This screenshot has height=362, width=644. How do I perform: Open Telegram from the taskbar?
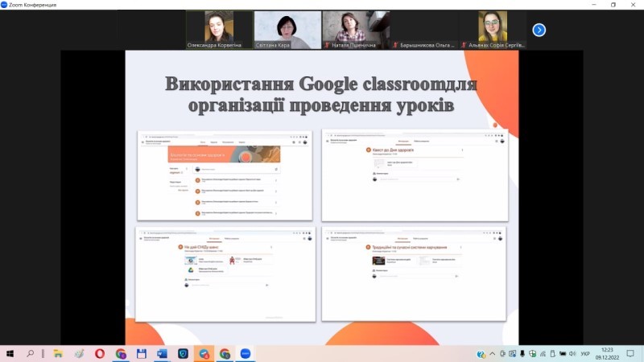point(204,353)
